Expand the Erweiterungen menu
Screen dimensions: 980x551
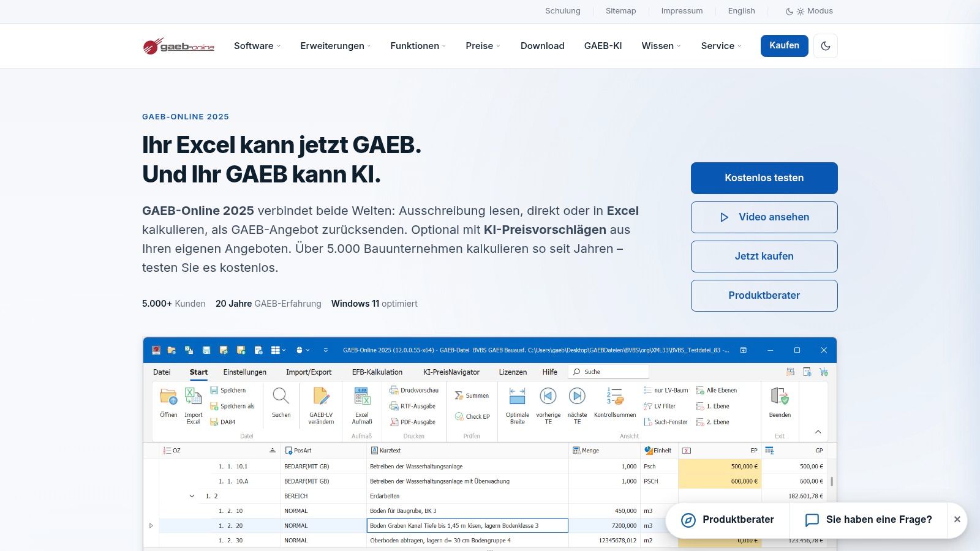[x=336, y=46]
